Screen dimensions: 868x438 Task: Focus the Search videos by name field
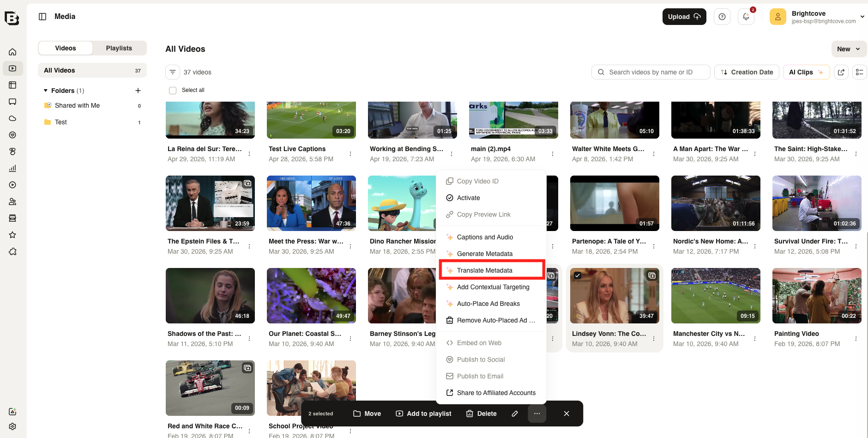[651, 72]
